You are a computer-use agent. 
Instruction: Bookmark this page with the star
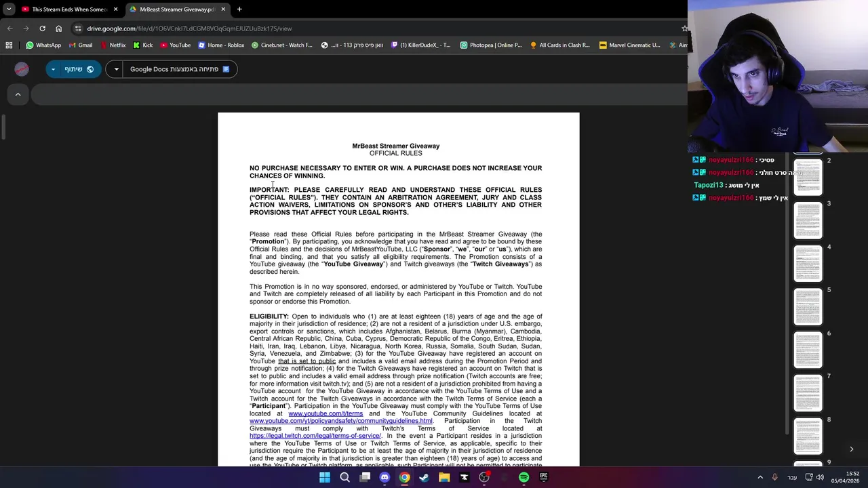[x=684, y=28]
